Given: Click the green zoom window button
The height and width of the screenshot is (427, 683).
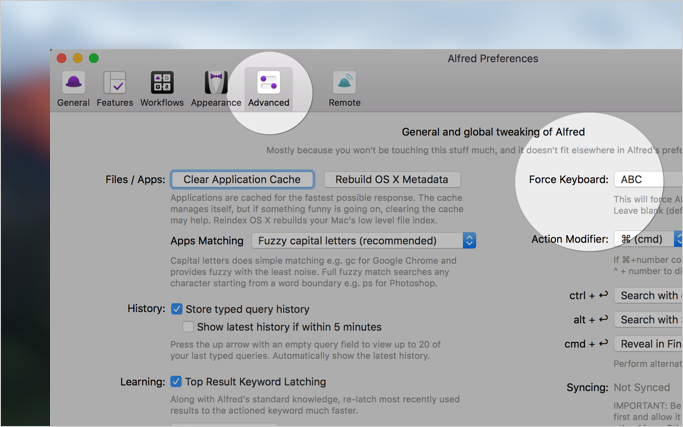Looking at the screenshot, I should (94, 58).
